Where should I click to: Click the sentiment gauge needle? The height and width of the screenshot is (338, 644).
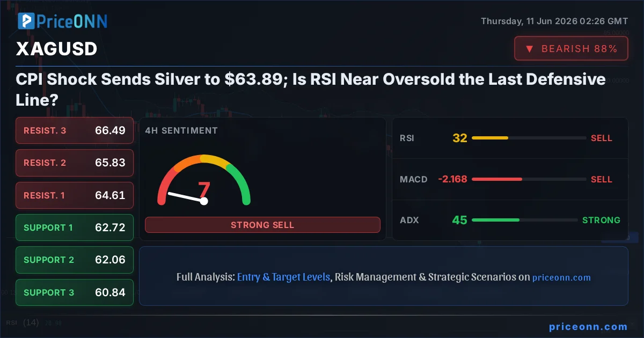186,197
